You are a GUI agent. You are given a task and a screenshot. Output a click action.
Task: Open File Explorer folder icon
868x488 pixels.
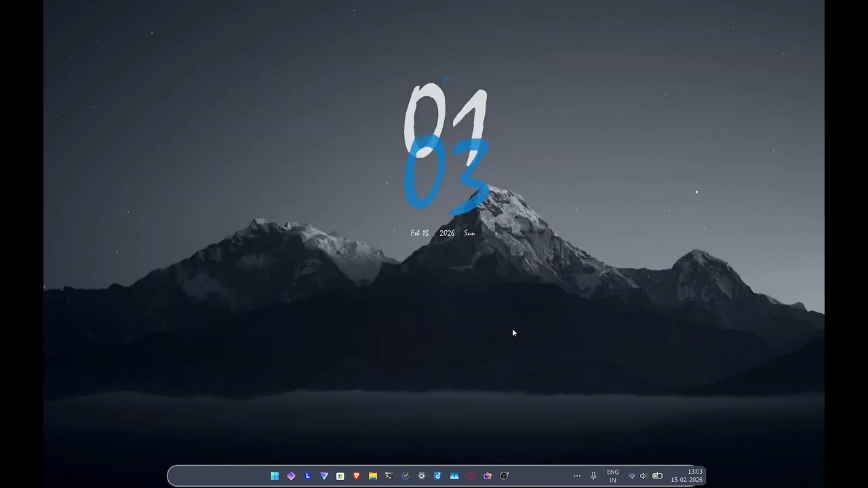pos(373,476)
